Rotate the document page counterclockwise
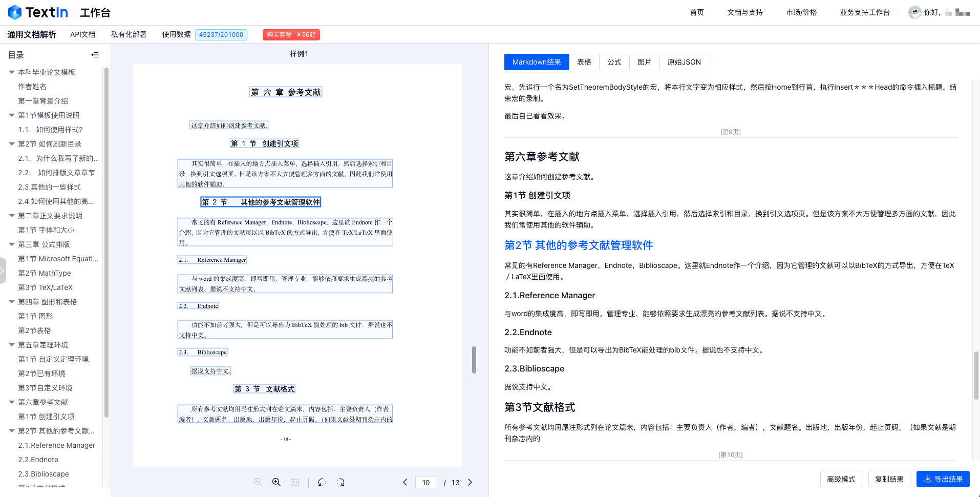The width and height of the screenshot is (980, 497). (x=322, y=482)
